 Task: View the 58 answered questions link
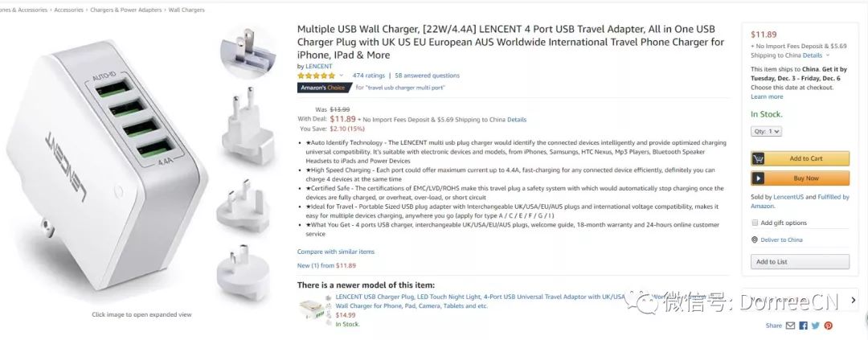428,76
